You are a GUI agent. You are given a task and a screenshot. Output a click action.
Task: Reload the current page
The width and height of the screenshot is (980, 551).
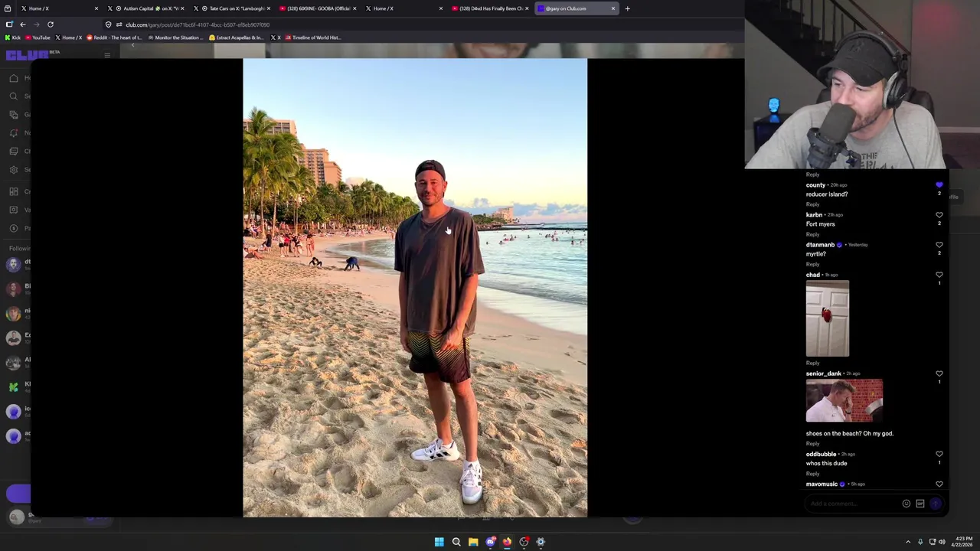point(51,24)
